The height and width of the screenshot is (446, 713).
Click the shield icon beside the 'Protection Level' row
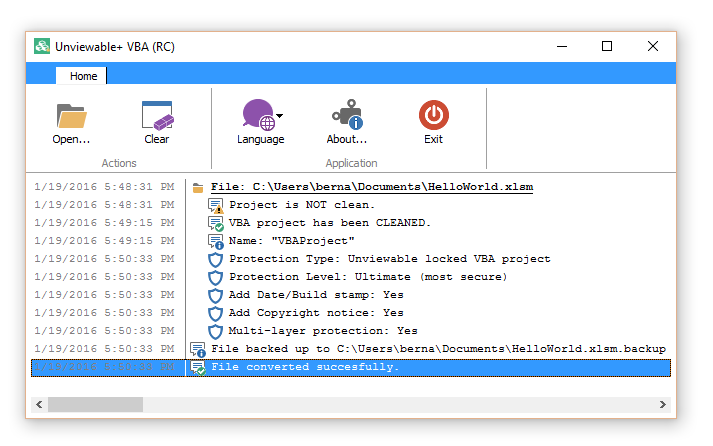point(215,278)
